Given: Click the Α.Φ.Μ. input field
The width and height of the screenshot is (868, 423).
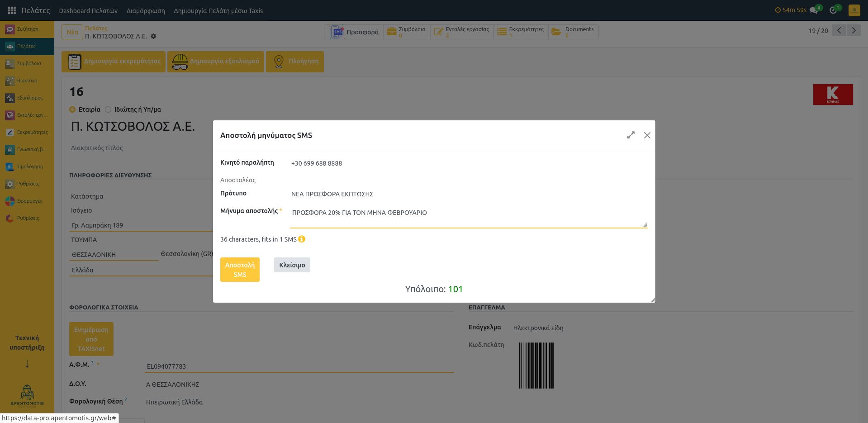Looking at the screenshot, I should point(299,366).
